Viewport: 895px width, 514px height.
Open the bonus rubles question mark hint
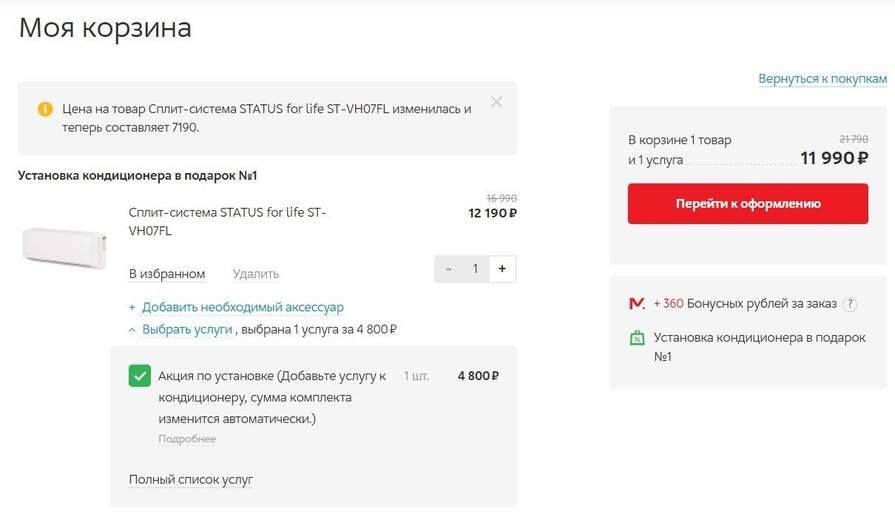850,304
